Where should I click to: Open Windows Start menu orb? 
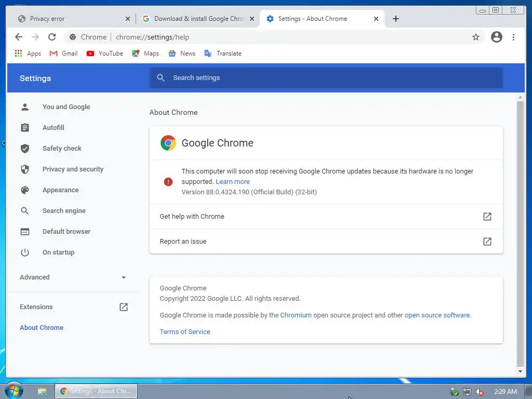pos(14,390)
